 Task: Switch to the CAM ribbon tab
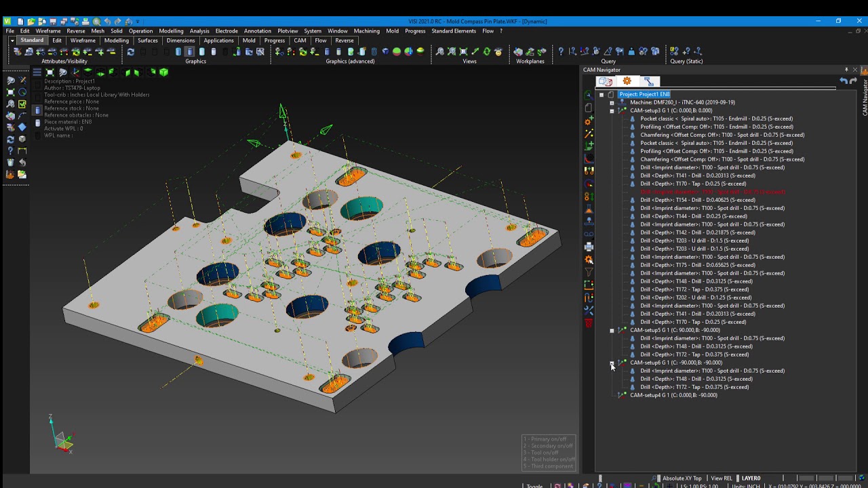point(300,40)
